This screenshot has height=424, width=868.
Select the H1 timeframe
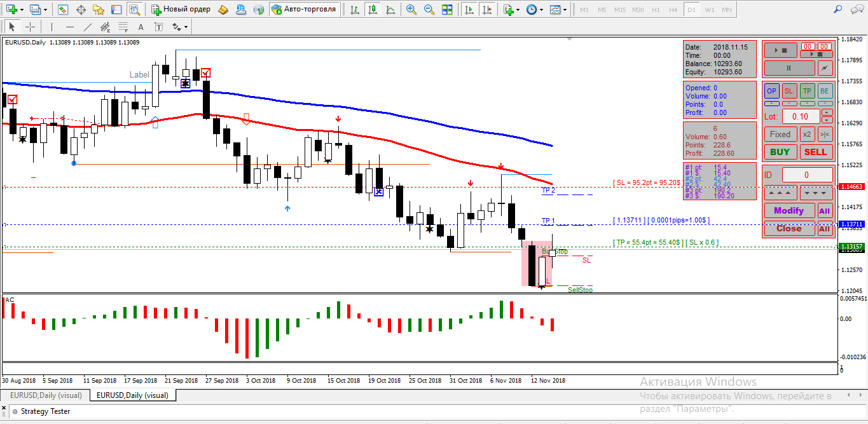[656, 10]
